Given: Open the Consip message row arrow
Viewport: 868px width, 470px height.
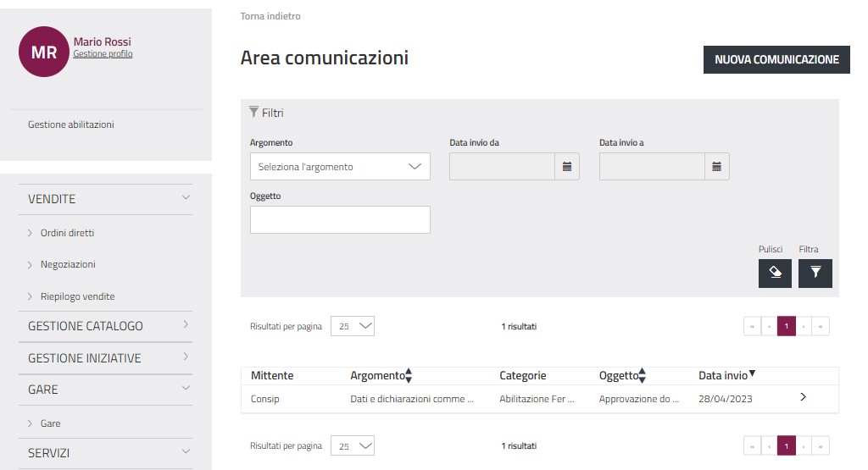Looking at the screenshot, I should click(x=803, y=397).
